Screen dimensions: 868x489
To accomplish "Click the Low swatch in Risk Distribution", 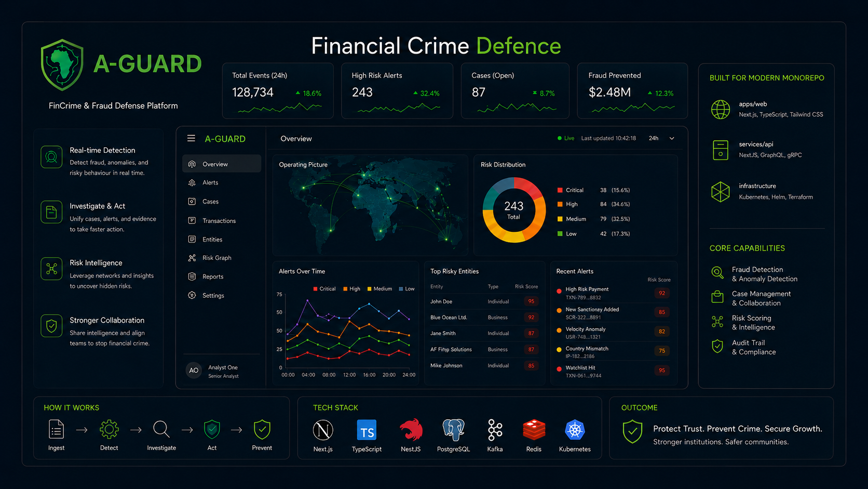I will (560, 234).
